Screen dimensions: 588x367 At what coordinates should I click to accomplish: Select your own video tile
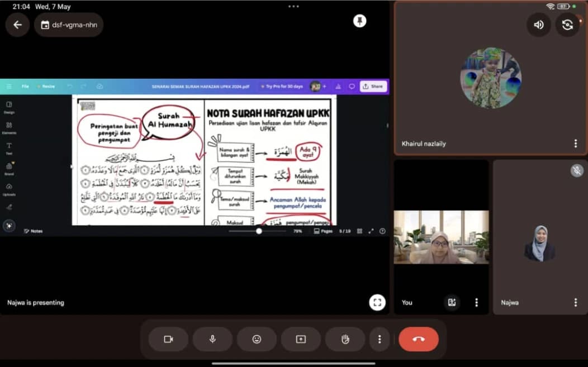pos(442,237)
